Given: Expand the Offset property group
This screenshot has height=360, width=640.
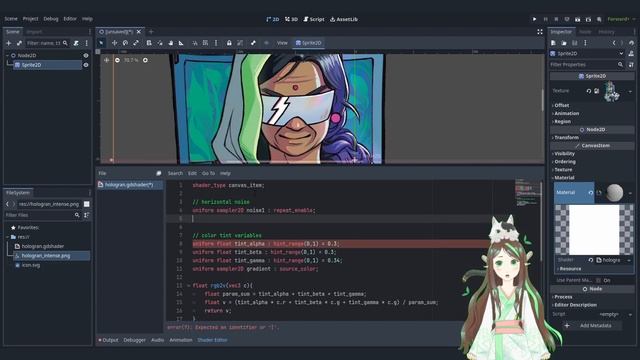Looking at the screenshot, I should 561,105.
